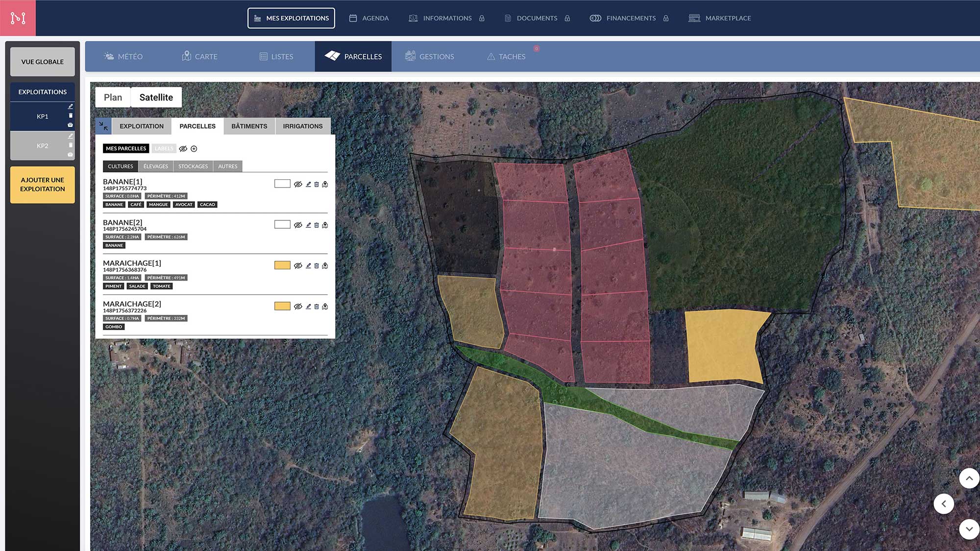
Task: Collapse the side panel with arrows icon
Action: pos(103,126)
